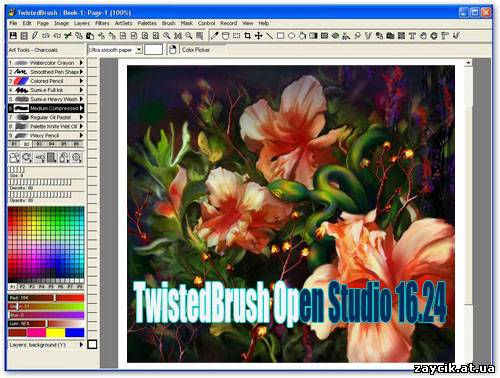Open the Mask menu
This screenshot has width=500, height=378.
point(186,23)
